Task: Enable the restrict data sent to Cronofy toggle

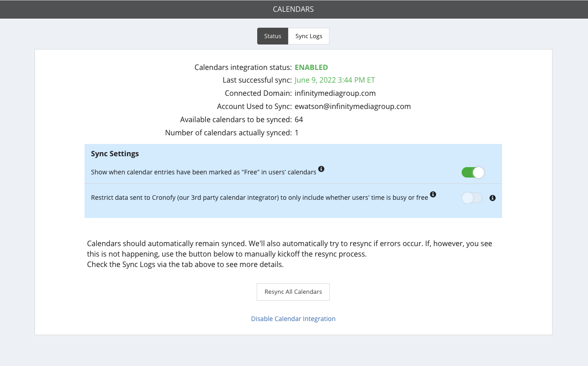Action: click(x=472, y=198)
